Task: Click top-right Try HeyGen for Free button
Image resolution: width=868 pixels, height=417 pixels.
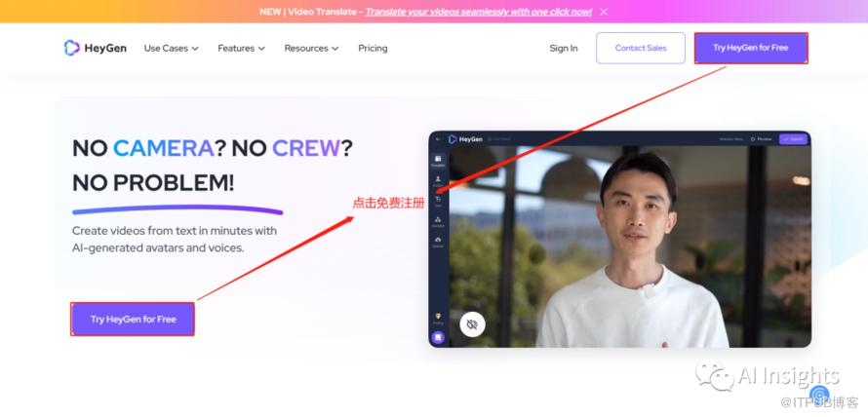Action: point(750,48)
